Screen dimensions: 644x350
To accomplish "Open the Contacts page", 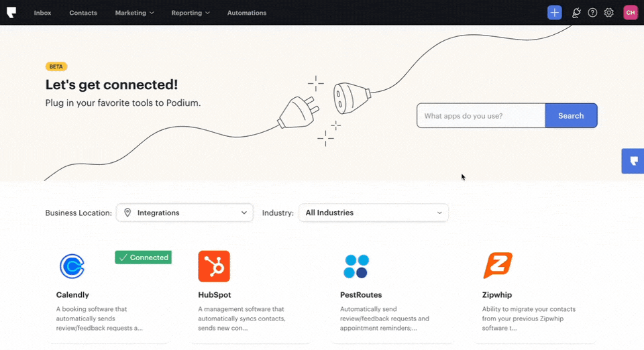I will [x=83, y=13].
